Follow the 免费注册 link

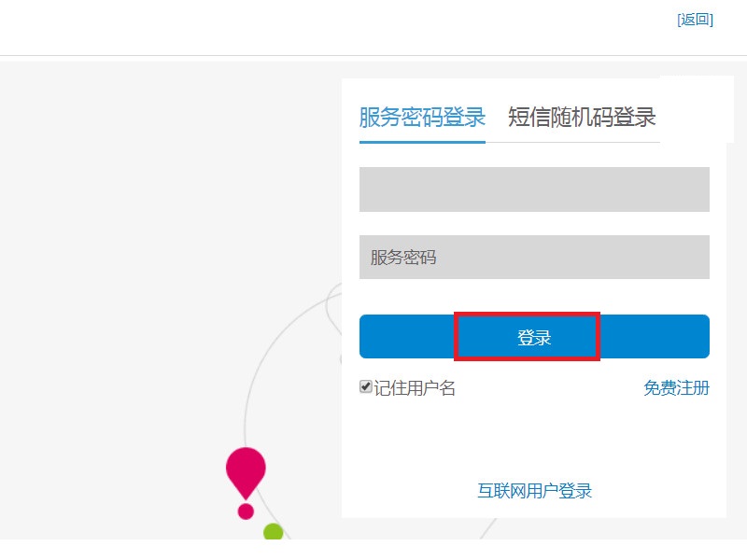coord(676,388)
